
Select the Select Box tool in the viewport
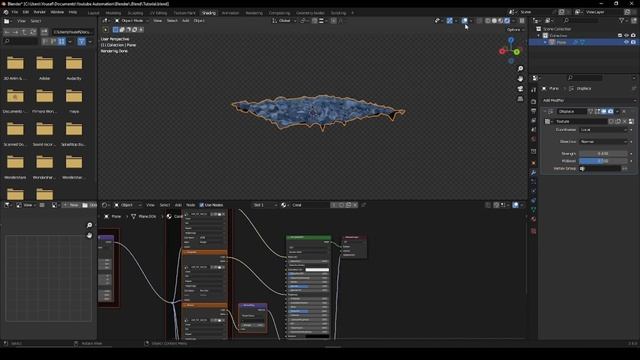pos(116,30)
